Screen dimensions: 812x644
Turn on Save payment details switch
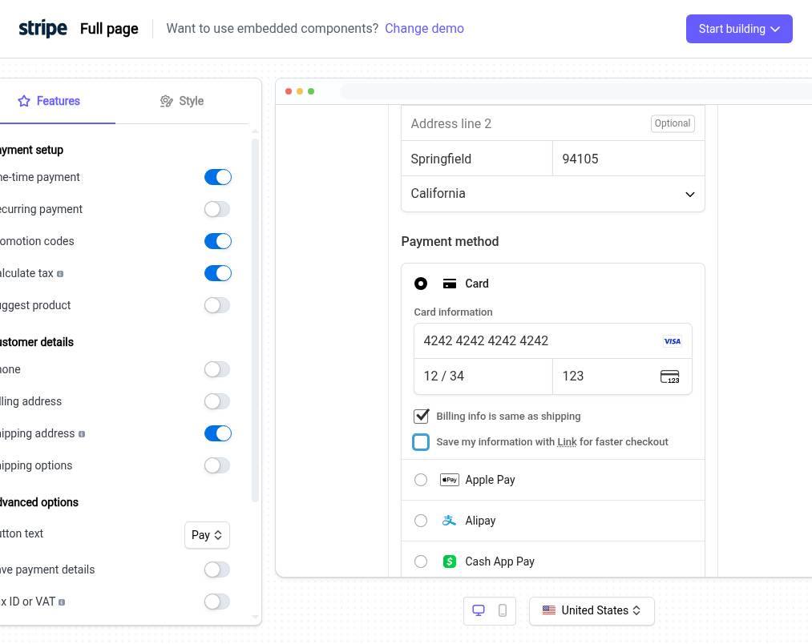pyautogui.click(x=217, y=570)
